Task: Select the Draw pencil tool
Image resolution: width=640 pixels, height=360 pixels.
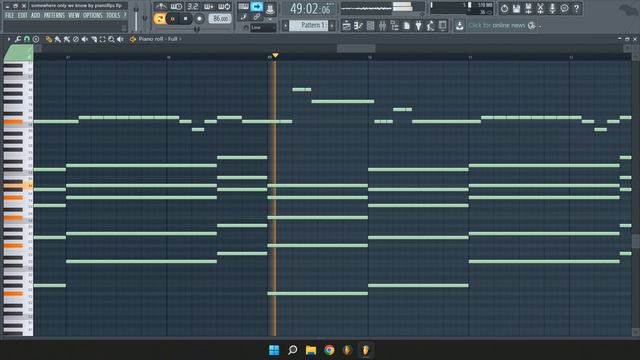Action: [49, 39]
